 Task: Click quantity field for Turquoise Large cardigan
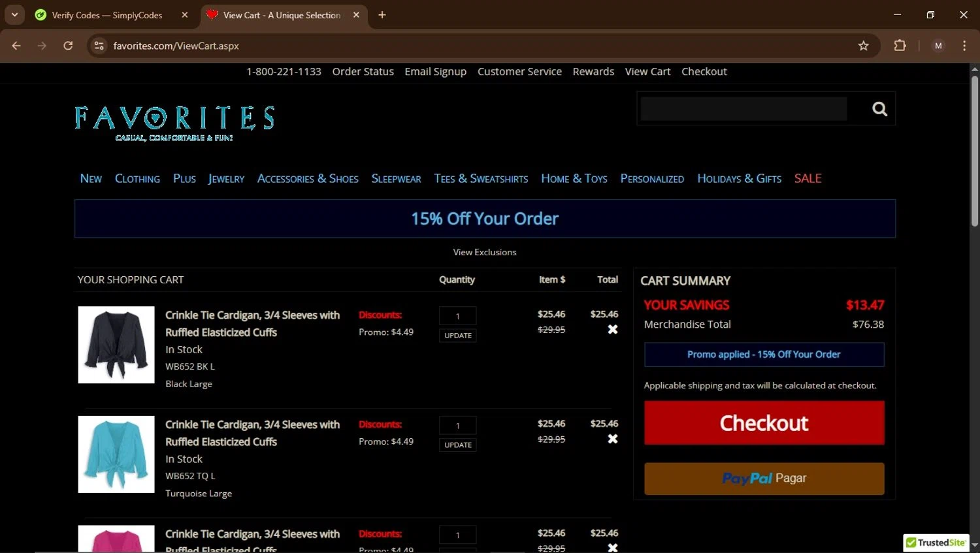coord(458,426)
